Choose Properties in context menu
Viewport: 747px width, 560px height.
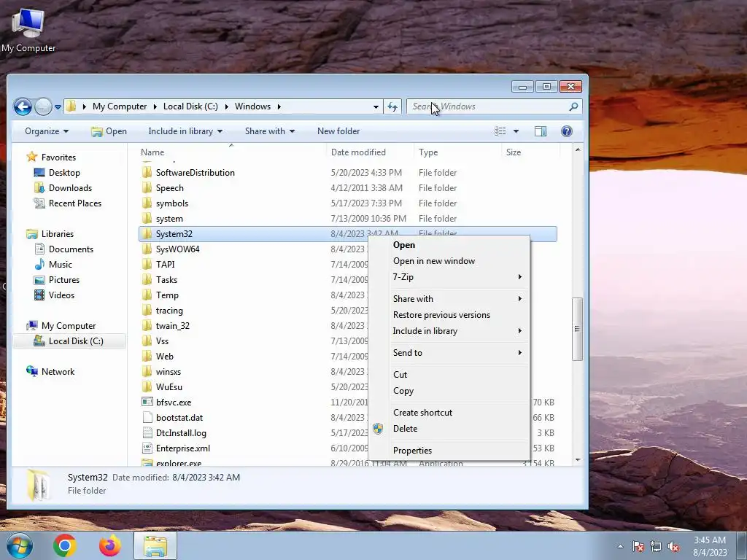[x=449, y=451]
